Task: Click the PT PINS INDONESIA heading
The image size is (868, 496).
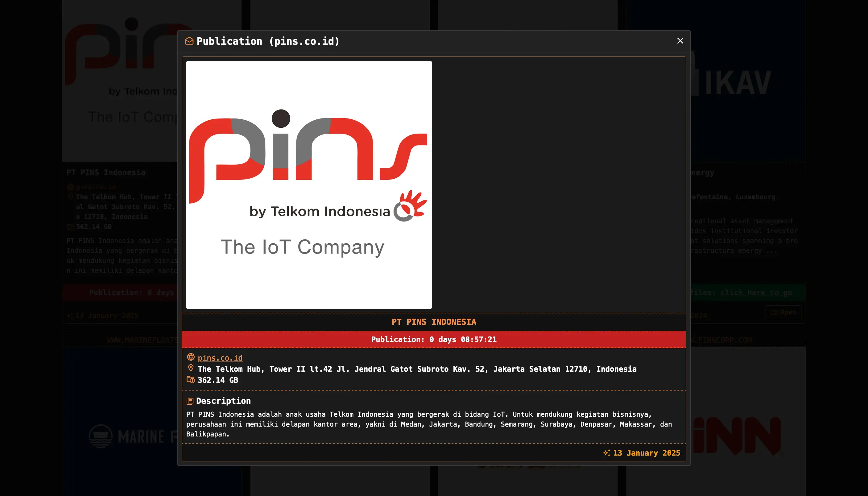Action: 434,322
